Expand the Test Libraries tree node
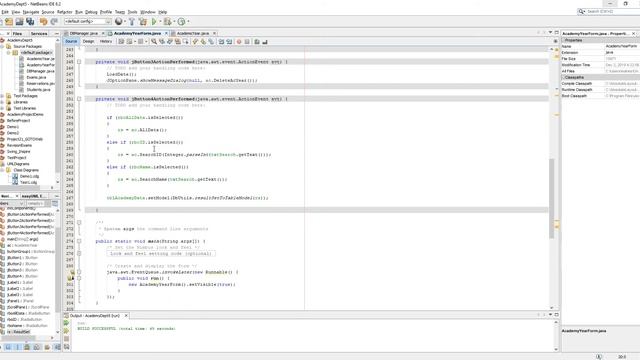This screenshot has width=640, height=360. [2, 108]
